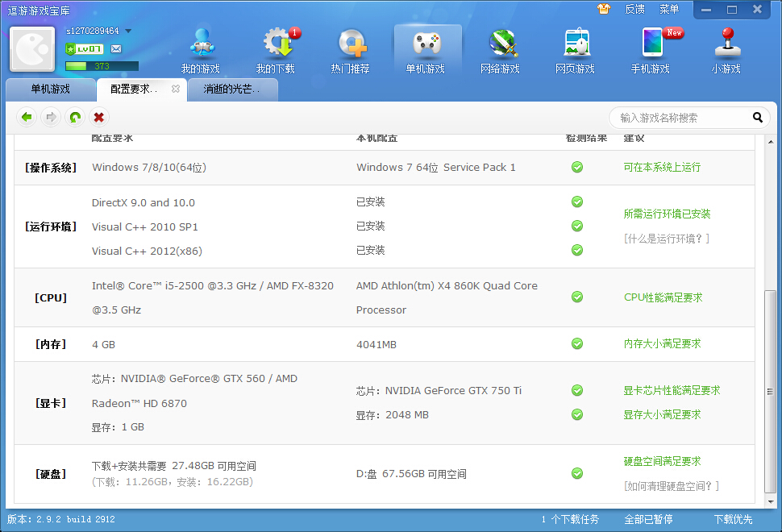This screenshot has width=782, height=532.
Task: Select the 配置要求 tab
Action: [133, 89]
